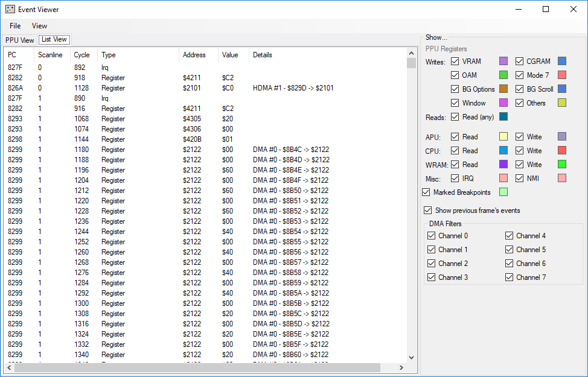Change the BG Scroll color swatch
Screen dimensions: 588x377
pyautogui.click(x=562, y=89)
